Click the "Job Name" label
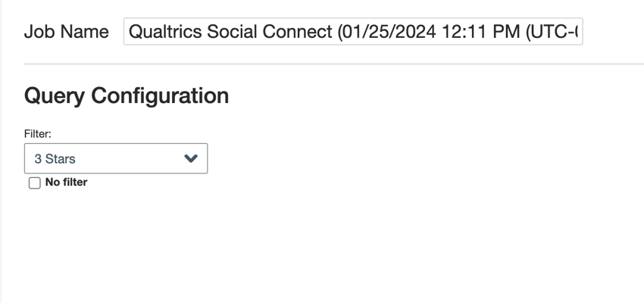Viewport: 644px width, 303px height. [66, 32]
